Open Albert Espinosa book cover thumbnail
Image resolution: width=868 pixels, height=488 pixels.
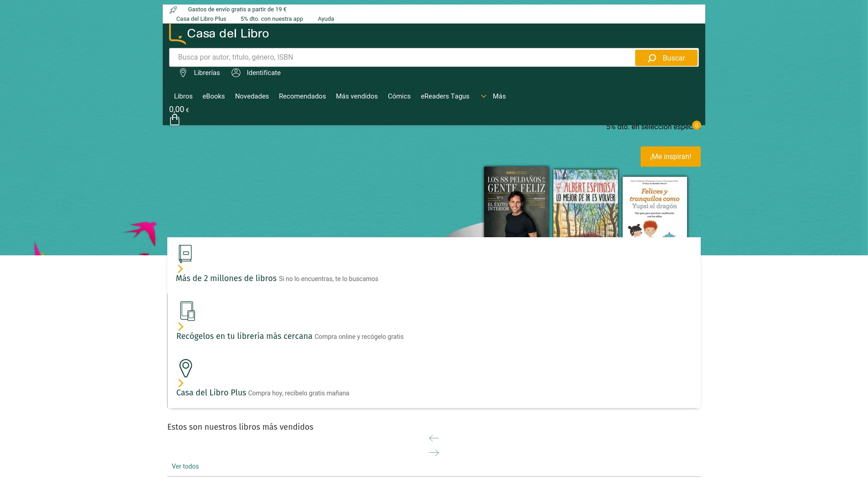[x=585, y=203]
